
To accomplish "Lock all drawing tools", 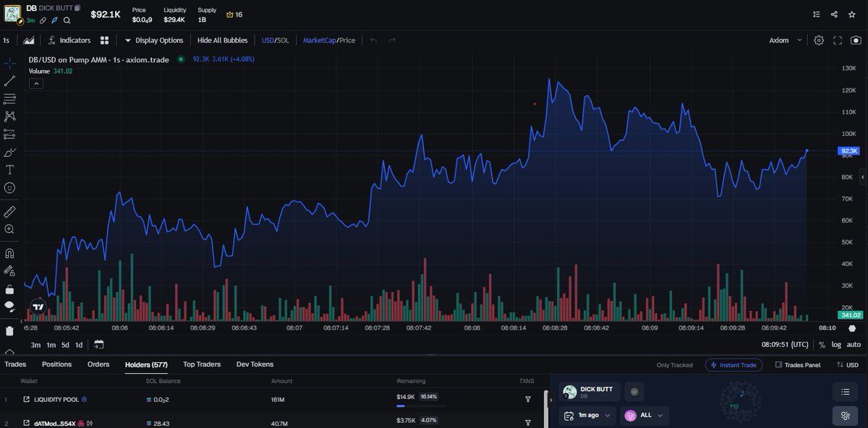I will click(x=9, y=288).
